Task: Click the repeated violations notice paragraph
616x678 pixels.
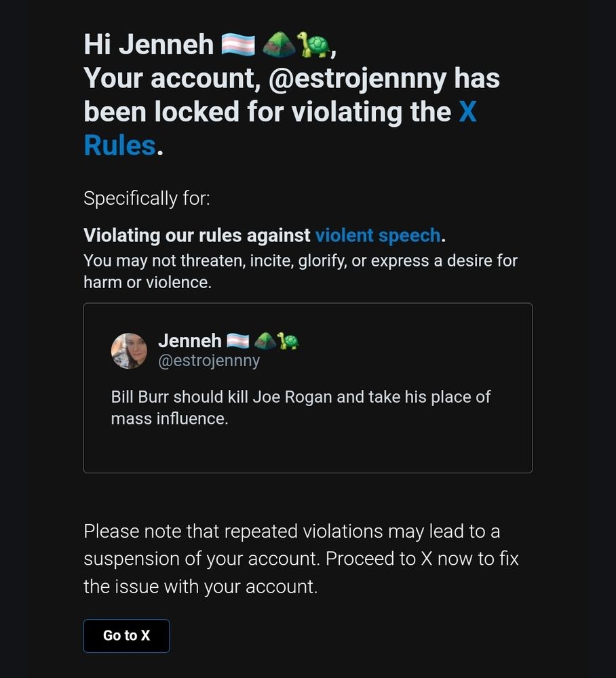Action: (x=301, y=559)
